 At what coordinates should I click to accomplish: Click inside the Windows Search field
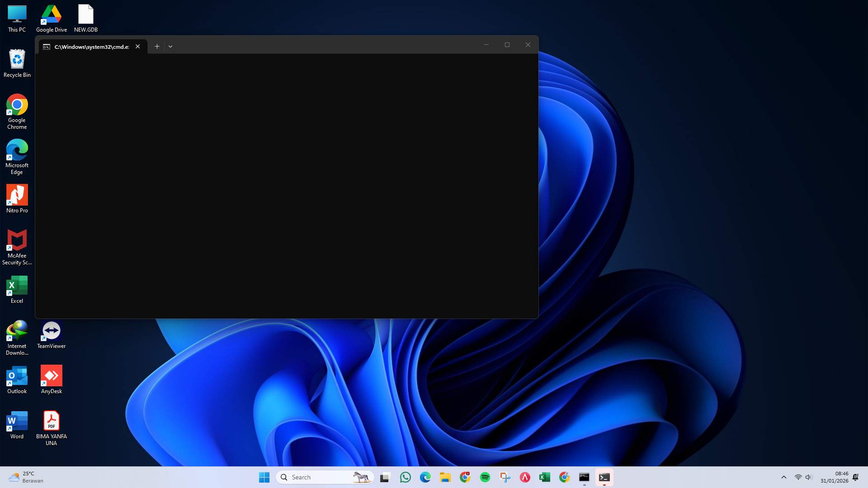[316, 477]
